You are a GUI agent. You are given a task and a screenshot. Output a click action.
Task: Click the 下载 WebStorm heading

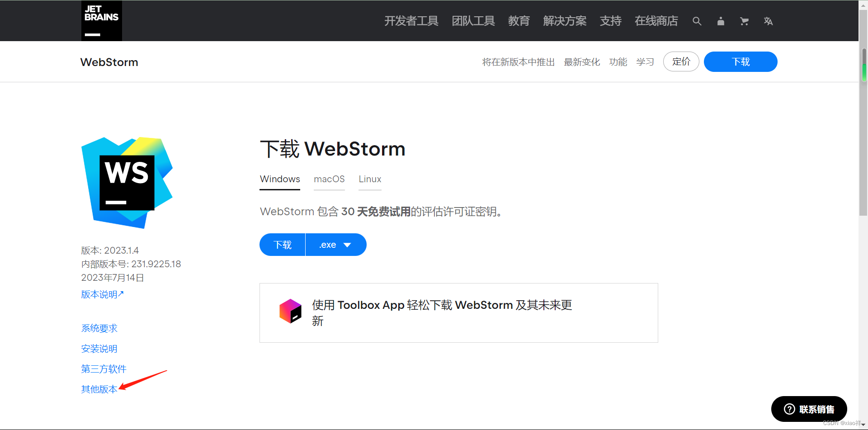click(333, 149)
